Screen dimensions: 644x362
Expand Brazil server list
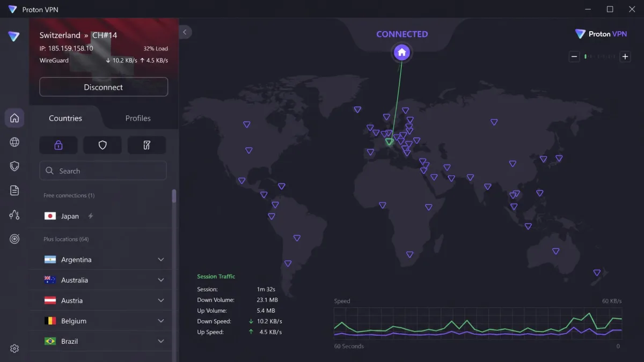coord(161,341)
